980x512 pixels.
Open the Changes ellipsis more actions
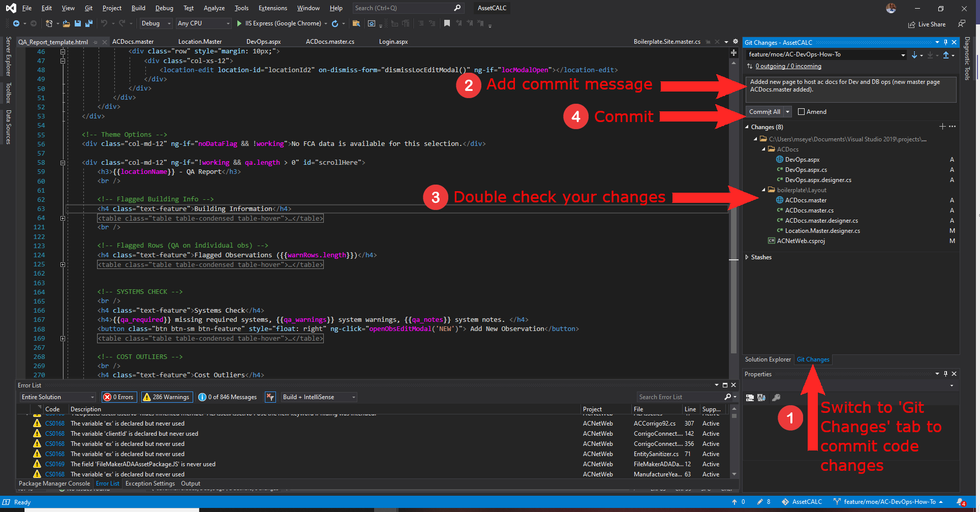952,127
